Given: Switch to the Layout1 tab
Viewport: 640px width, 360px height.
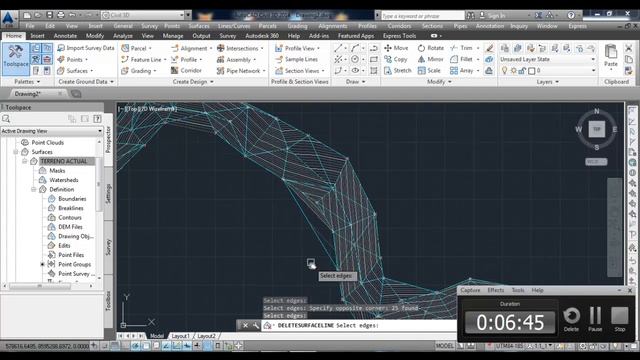Looking at the screenshot, I should (180, 336).
